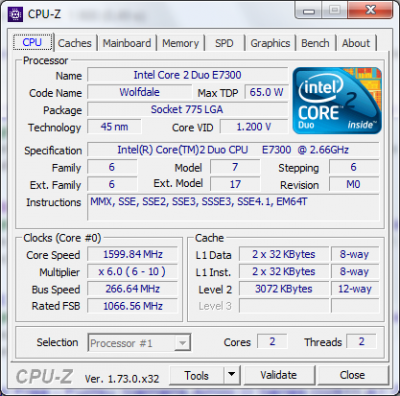The height and width of the screenshot is (396, 400).
Task: Click the Wolfdale code name value
Action: click(x=140, y=92)
